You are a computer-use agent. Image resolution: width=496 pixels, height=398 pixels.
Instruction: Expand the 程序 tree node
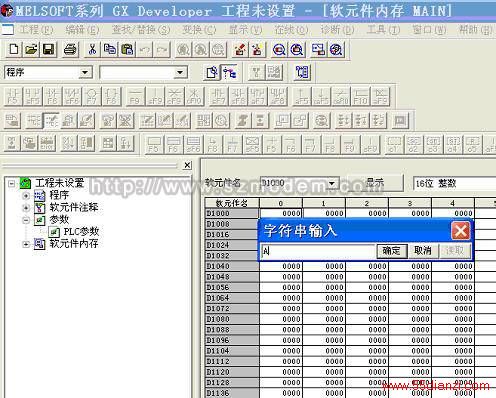[x=26, y=196]
